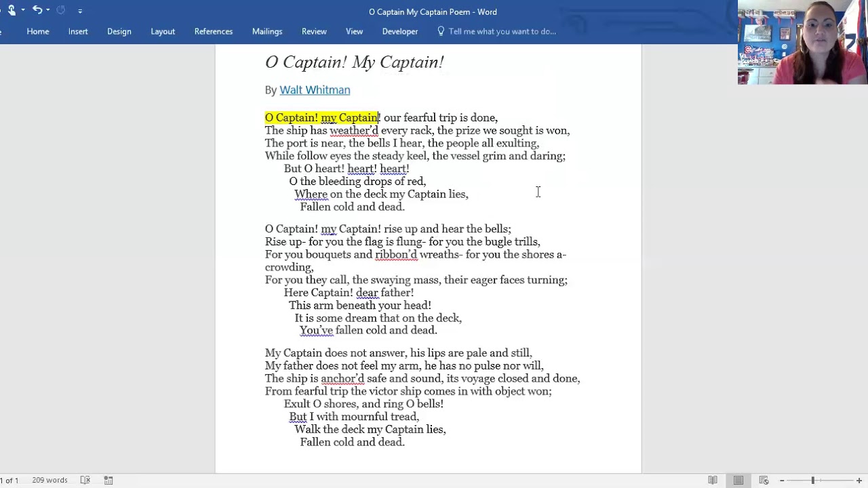Follow the Walt Whitman hyperlink

[x=315, y=89]
